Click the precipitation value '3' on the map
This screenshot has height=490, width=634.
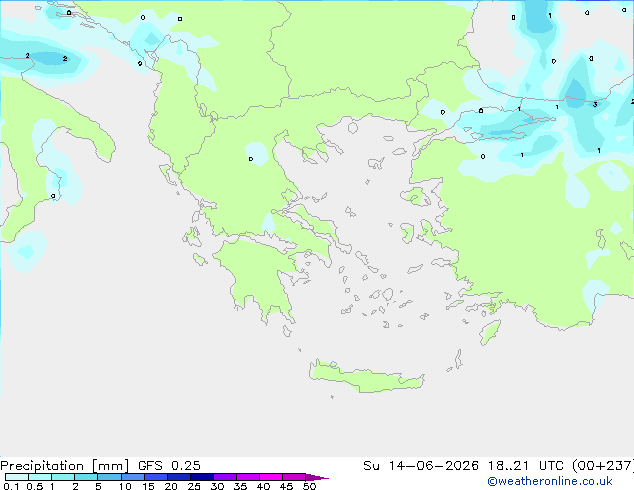[595, 105]
